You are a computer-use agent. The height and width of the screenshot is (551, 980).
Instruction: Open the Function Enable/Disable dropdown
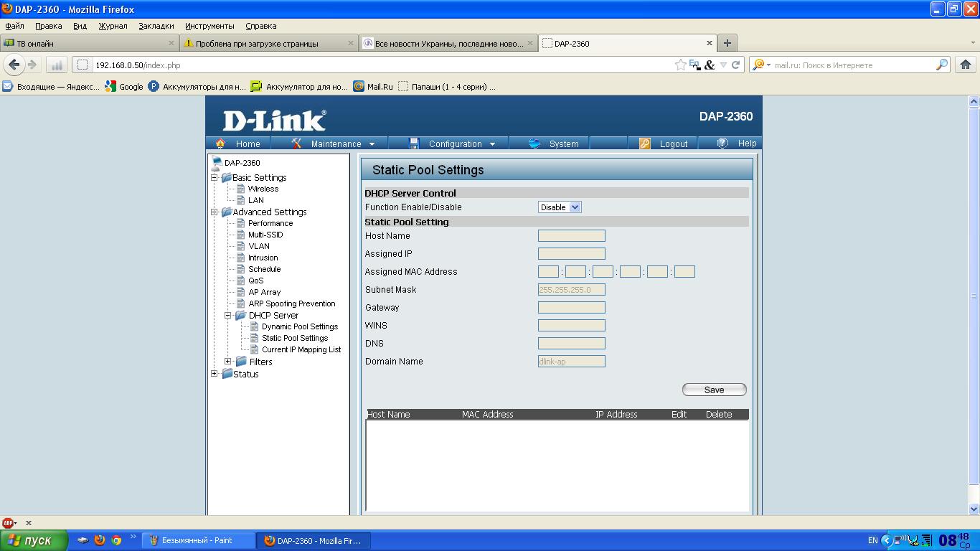[560, 207]
